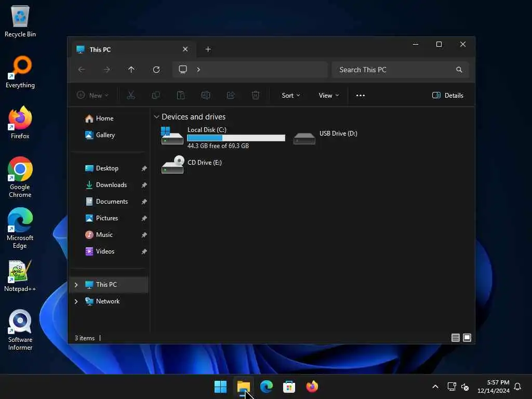Viewport: 532px width, 399px height.
Task: Open the Sort dropdown menu
Action: pyautogui.click(x=291, y=96)
